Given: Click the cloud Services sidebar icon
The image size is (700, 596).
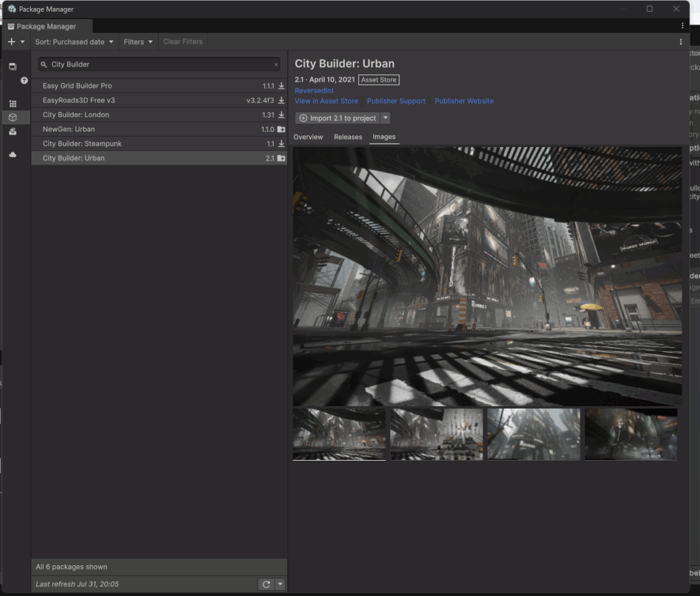Looking at the screenshot, I should (x=12, y=155).
